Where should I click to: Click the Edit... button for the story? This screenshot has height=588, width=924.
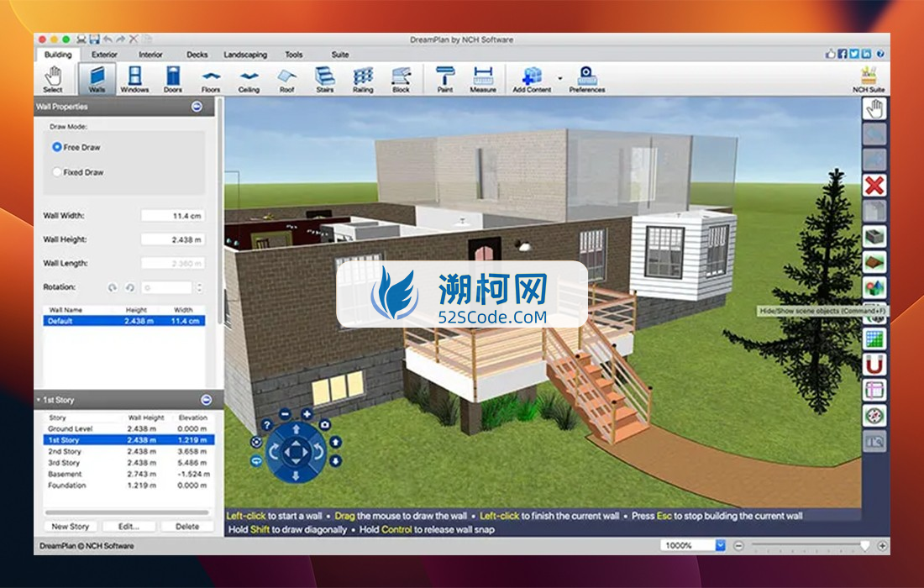pos(129,526)
